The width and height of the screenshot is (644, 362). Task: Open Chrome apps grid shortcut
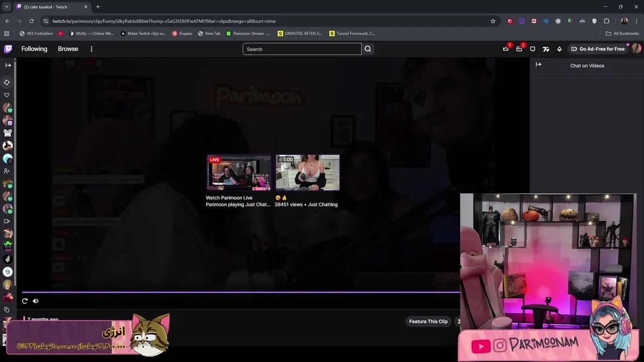(7, 34)
